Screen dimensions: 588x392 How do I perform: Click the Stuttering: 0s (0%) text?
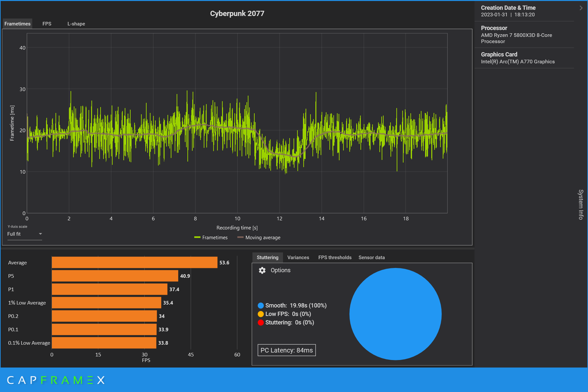[x=290, y=322]
